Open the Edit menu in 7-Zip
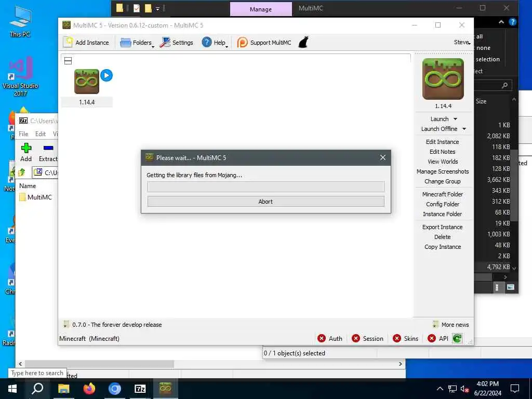 click(x=41, y=134)
